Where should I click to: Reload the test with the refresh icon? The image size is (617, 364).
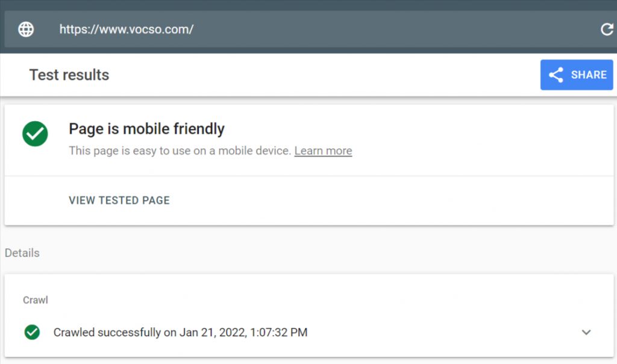click(x=607, y=30)
